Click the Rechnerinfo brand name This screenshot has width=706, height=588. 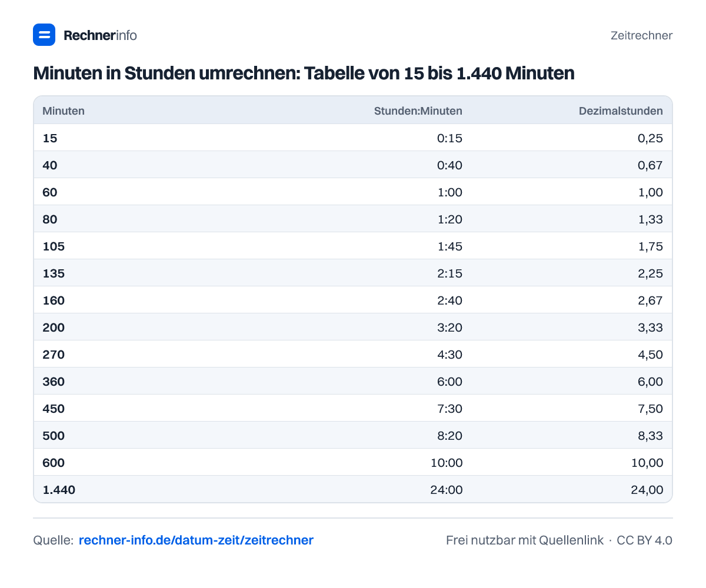click(x=100, y=35)
